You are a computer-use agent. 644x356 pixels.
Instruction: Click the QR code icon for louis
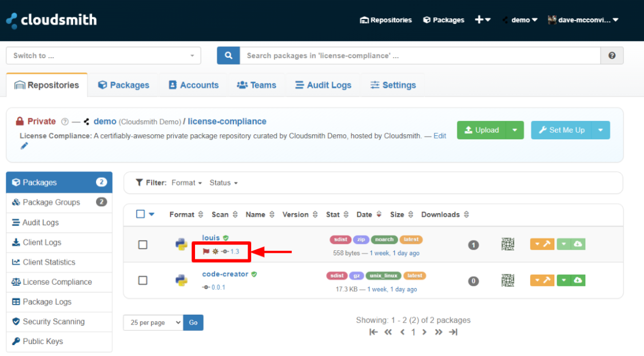tap(508, 245)
